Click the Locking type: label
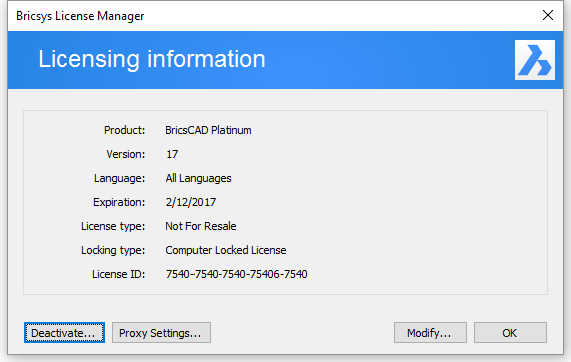This screenshot has width=571, height=362. tap(113, 250)
